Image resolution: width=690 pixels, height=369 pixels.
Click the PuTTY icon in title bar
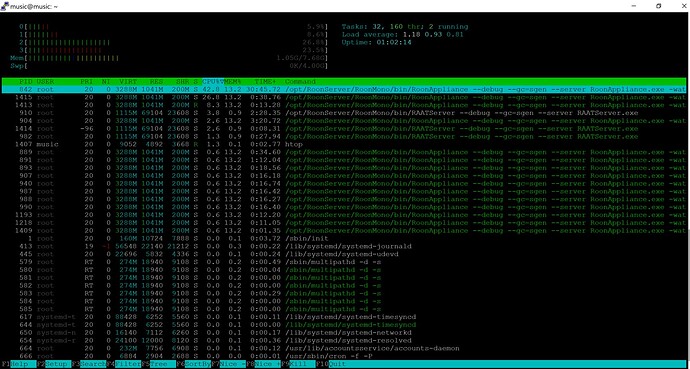tap(5, 6)
